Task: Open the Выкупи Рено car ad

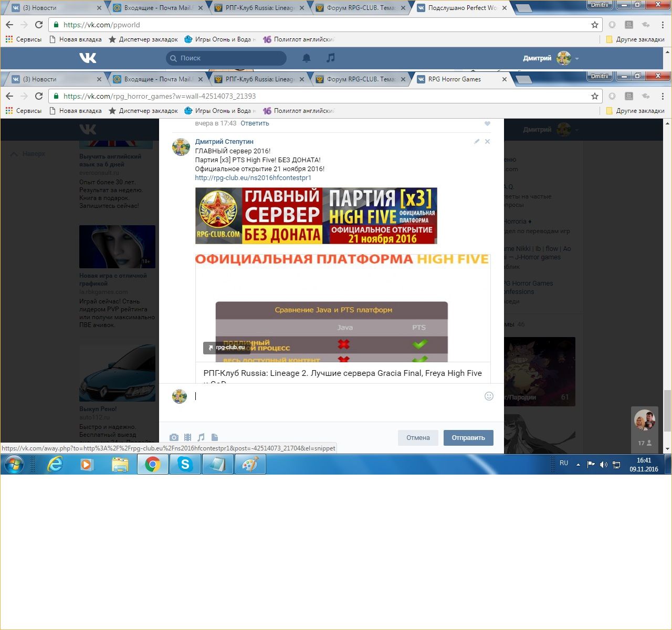Action: pyautogui.click(x=117, y=374)
